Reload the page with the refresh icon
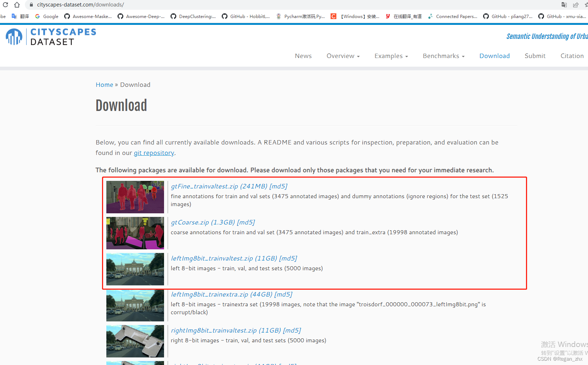The width and height of the screenshot is (588, 365). pyautogui.click(x=5, y=5)
